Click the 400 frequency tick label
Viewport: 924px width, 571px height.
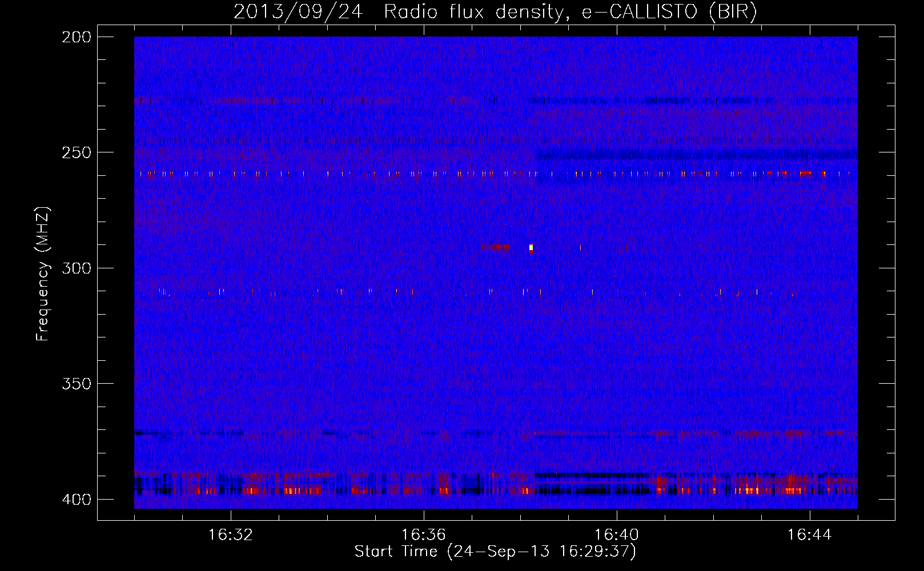click(x=77, y=500)
